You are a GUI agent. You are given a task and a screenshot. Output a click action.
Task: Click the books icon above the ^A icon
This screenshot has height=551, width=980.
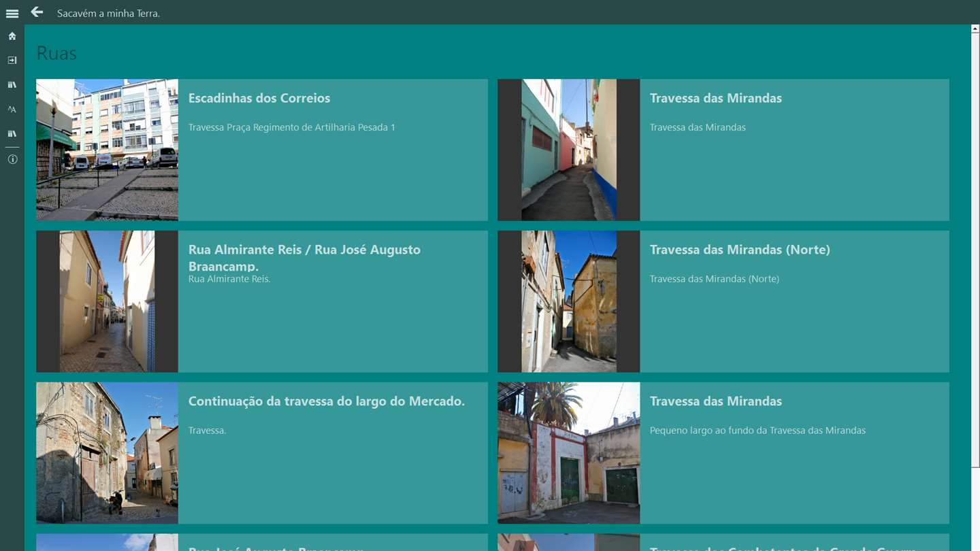pyautogui.click(x=12, y=85)
